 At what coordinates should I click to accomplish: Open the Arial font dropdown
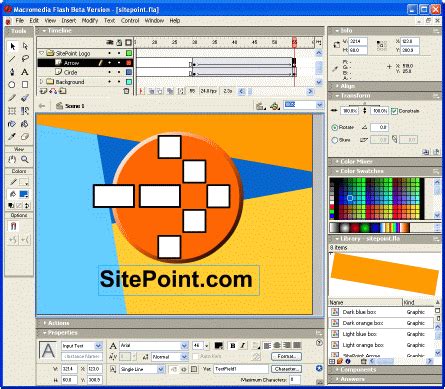(x=184, y=346)
